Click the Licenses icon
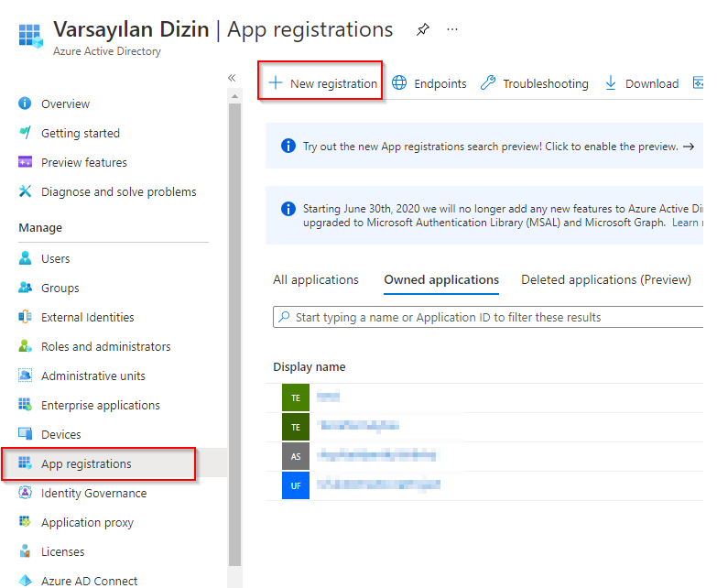Viewport: 717px width, 588px height. click(25, 551)
